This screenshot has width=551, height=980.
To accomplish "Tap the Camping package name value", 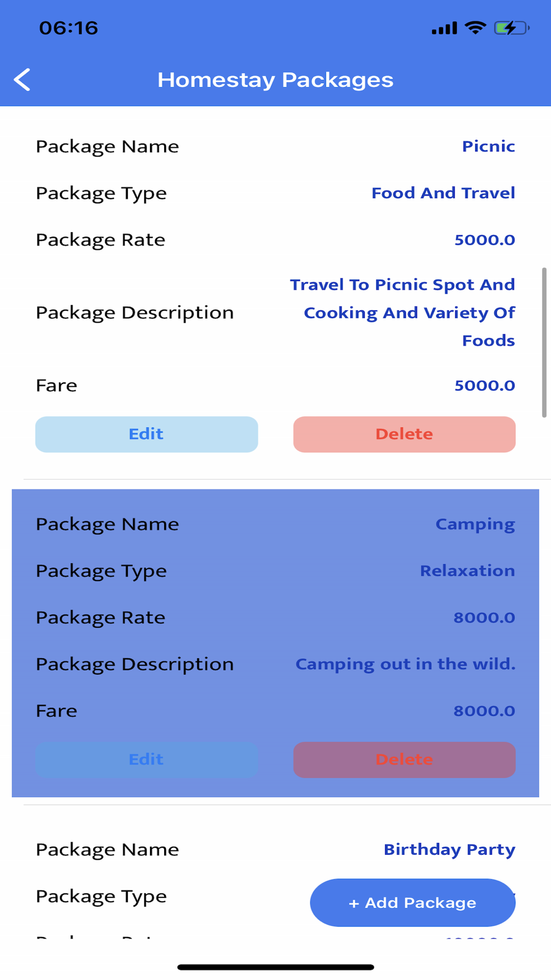I will pos(475,524).
